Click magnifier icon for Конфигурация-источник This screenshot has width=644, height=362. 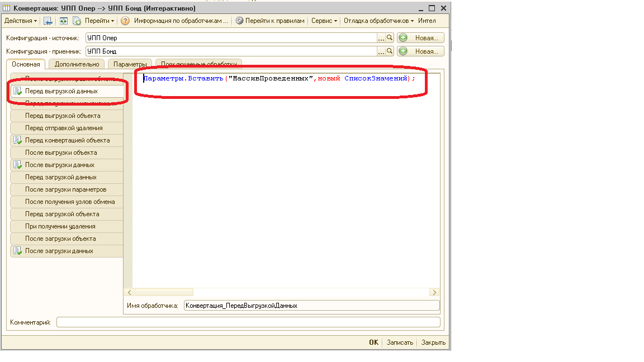[390, 38]
